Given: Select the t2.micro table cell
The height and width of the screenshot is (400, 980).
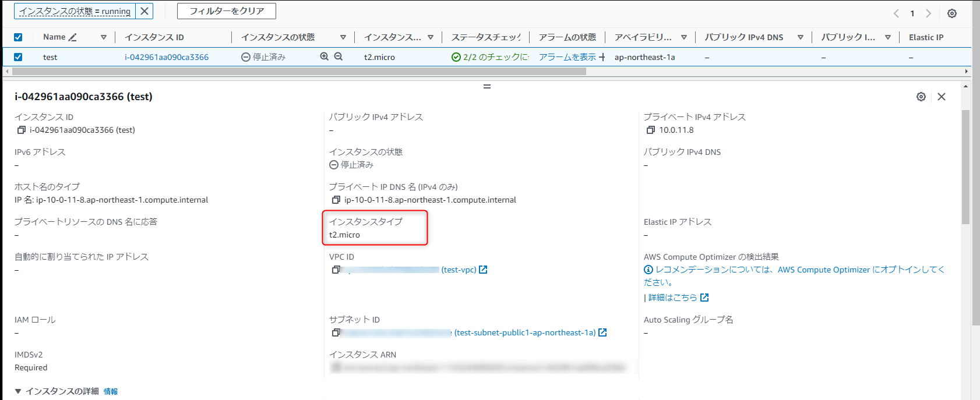Looking at the screenshot, I should pyautogui.click(x=379, y=57).
